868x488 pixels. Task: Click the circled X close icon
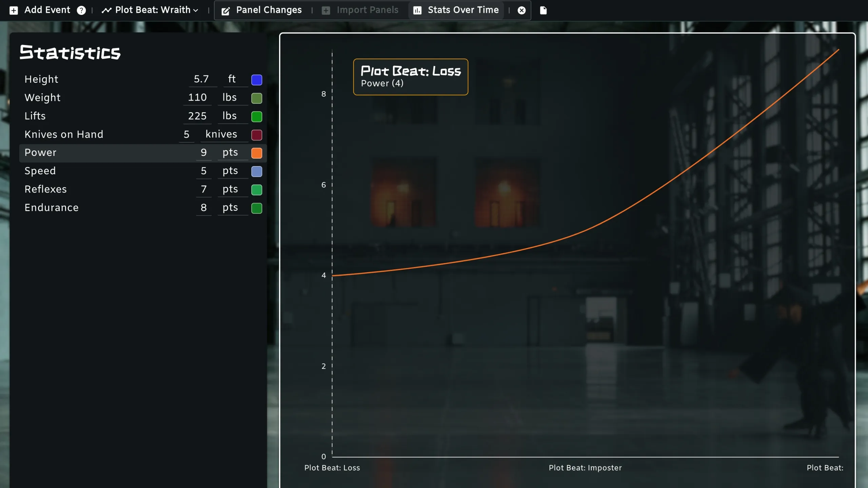click(x=521, y=11)
